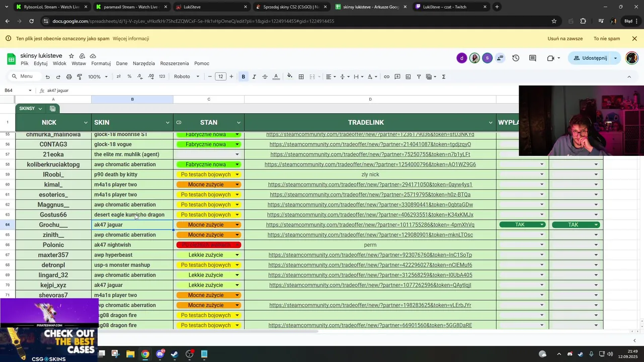Star the skinsy lukisteve document

pos(71,56)
